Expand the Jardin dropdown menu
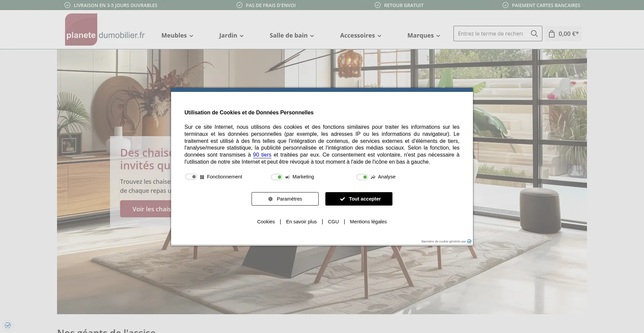This screenshot has height=333, width=644. [x=231, y=35]
